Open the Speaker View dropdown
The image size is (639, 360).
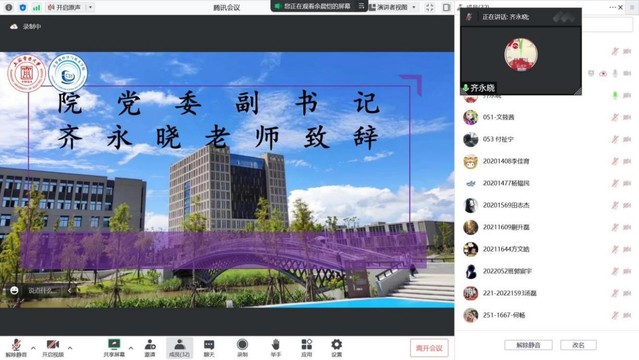[x=393, y=7]
